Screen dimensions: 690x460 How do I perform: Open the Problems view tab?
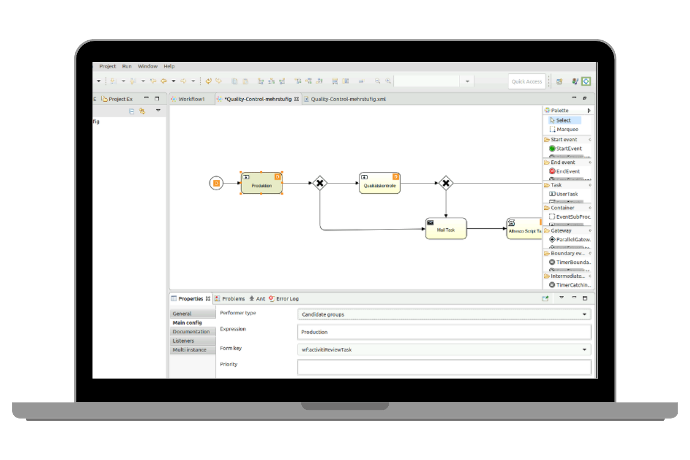[232, 298]
